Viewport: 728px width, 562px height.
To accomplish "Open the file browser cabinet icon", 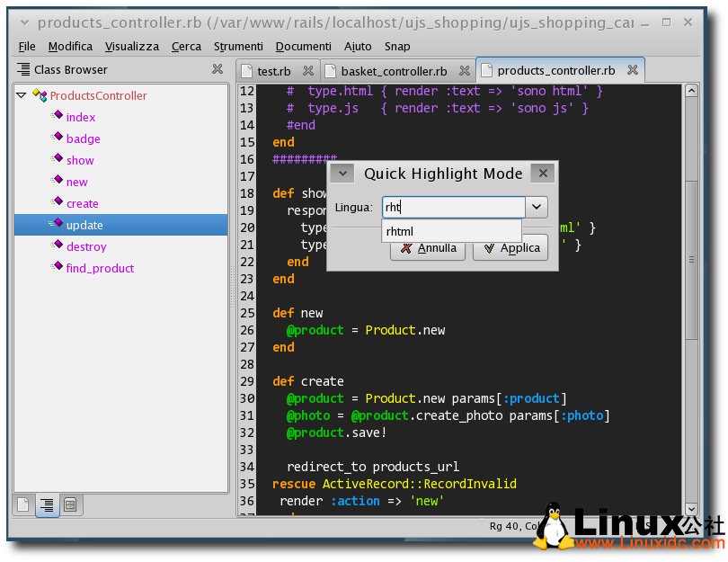I will [x=70, y=504].
